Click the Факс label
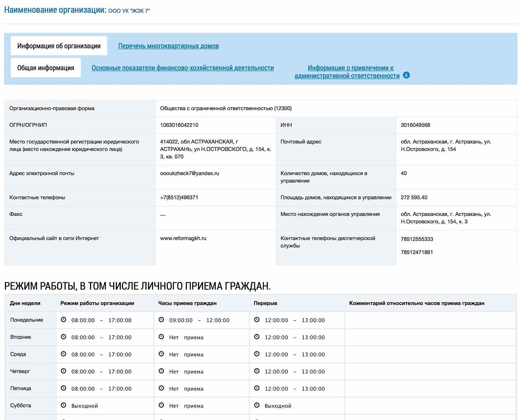Image resolution: width=522 pixels, height=420 pixels. [16, 214]
